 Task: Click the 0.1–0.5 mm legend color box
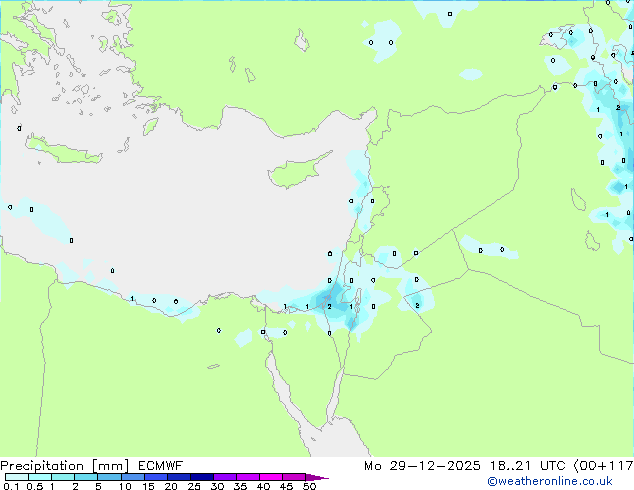[x=17, y=477]
